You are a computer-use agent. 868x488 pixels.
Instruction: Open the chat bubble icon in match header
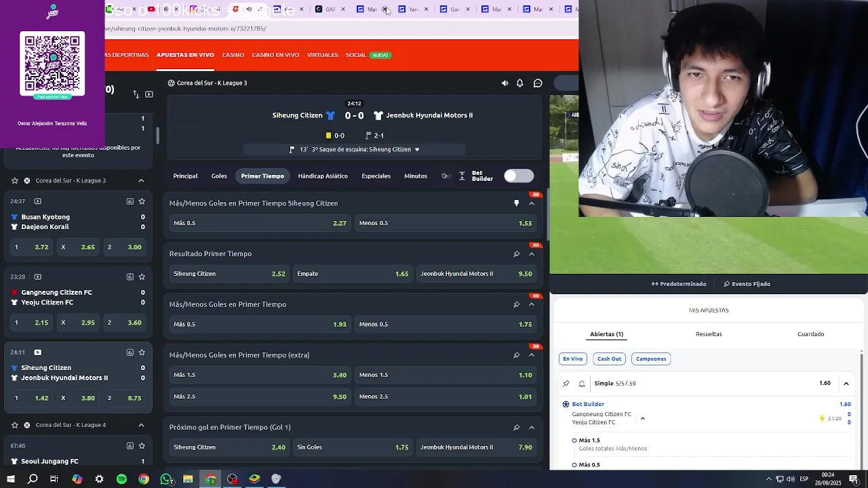538,83
